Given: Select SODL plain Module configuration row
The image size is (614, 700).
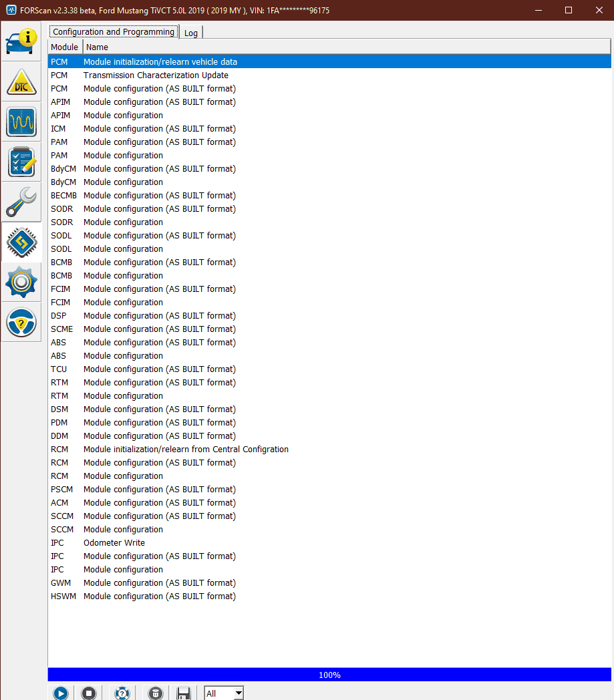Looking at the screenshot, I should (329, 248).
